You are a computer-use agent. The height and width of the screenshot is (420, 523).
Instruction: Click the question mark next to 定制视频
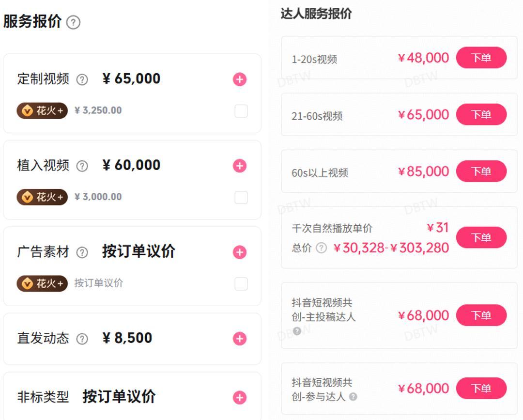(x=82, y=79)
